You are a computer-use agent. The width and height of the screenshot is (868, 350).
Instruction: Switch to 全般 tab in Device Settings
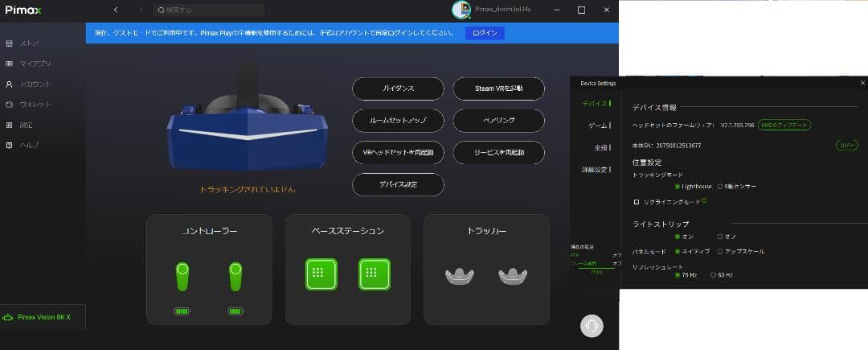[x=602, y=147]
